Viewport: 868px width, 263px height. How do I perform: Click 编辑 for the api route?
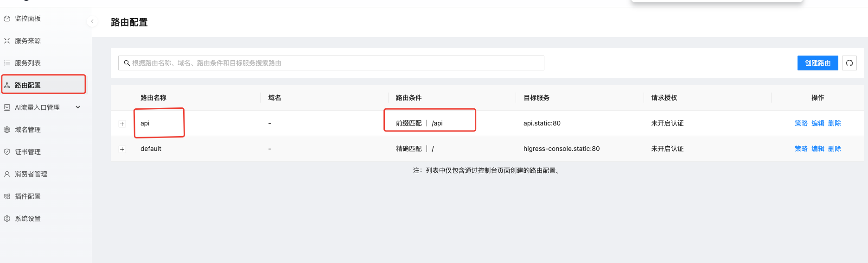pyautogui.click(x=818, y=123)
